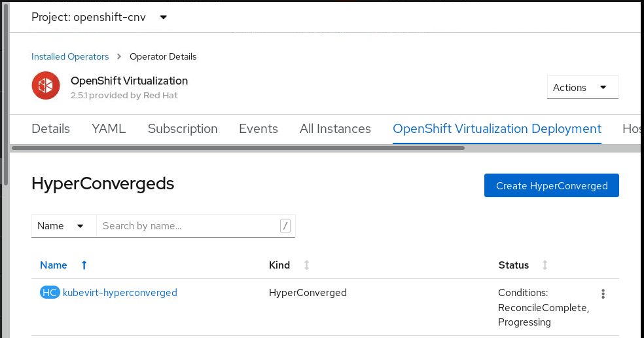Navigate to Installed Operators breadcrumb

coord(70,56)
